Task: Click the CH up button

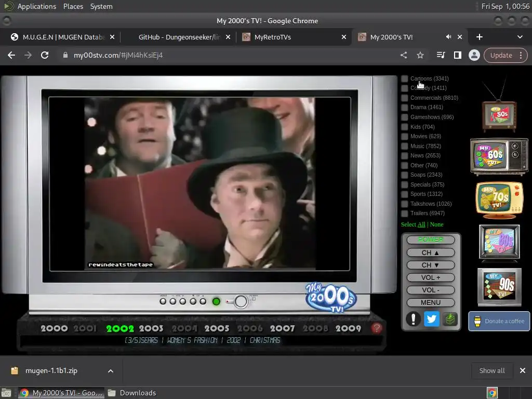Action: pos(431,253)
